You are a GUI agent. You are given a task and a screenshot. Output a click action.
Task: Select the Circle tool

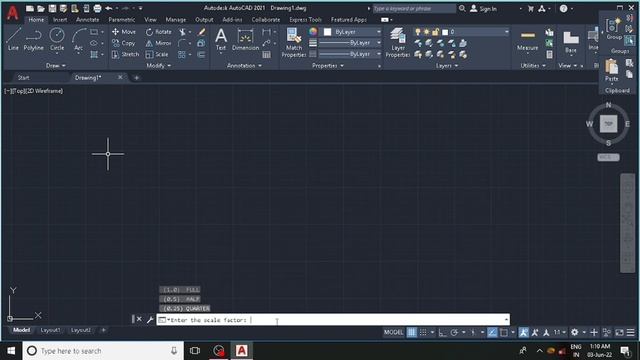tap(57, 39)
